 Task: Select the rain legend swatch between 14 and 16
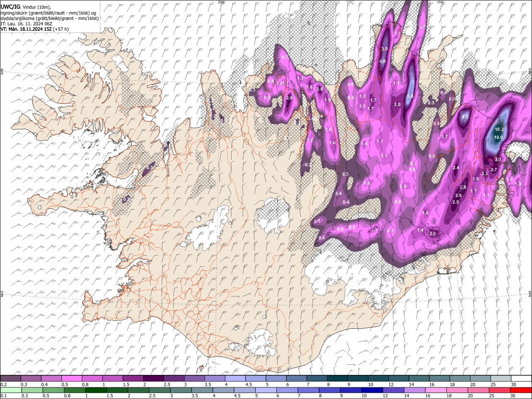point(414,390)
